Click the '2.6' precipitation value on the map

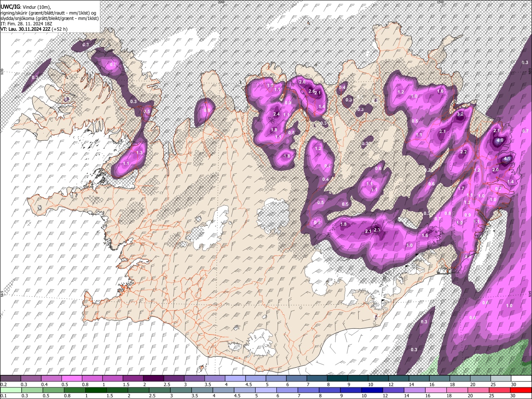click(x=311, y=91)
